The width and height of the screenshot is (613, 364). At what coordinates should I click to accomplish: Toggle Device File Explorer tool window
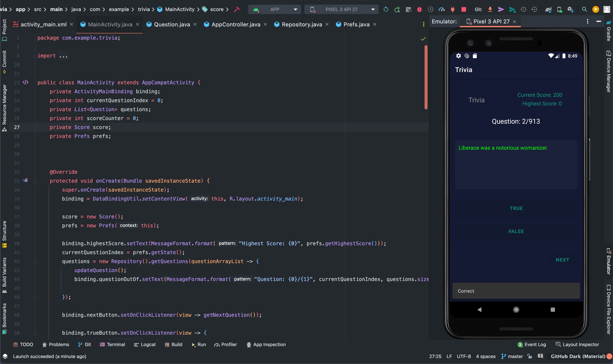(x=609, y=310)
